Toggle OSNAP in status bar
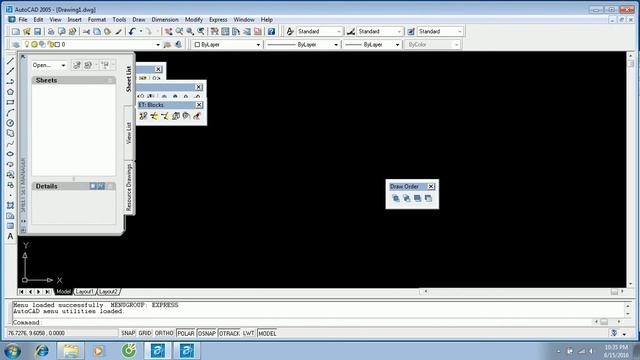 click(207, 333)
